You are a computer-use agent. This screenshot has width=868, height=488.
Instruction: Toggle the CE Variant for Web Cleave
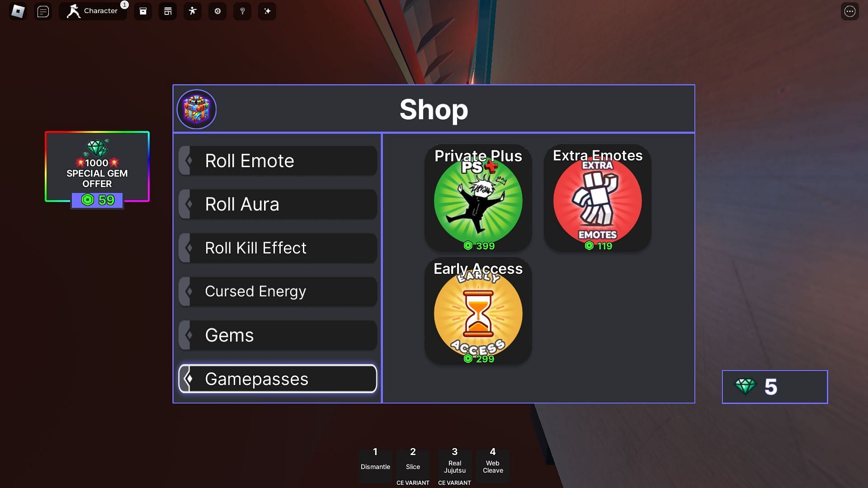tap(492, 483)
